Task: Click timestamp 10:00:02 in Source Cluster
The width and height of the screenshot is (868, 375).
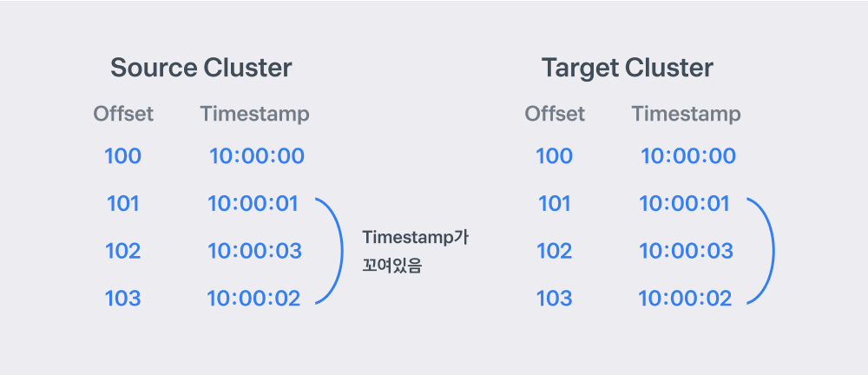Action: 253,299
